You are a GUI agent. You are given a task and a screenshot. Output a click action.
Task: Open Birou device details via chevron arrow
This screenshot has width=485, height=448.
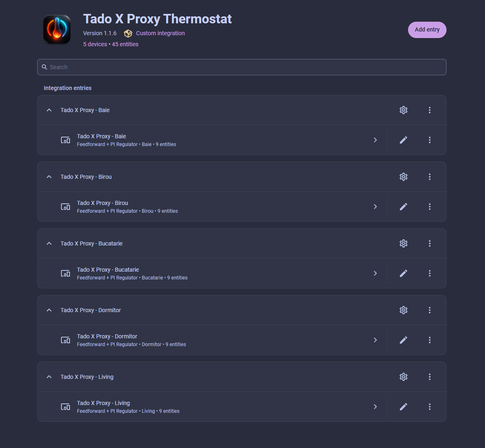click(x=375, y=207)
